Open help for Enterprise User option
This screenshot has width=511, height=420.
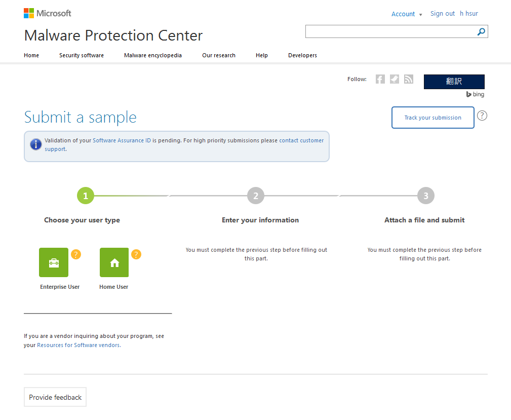[x=75, y=254]
